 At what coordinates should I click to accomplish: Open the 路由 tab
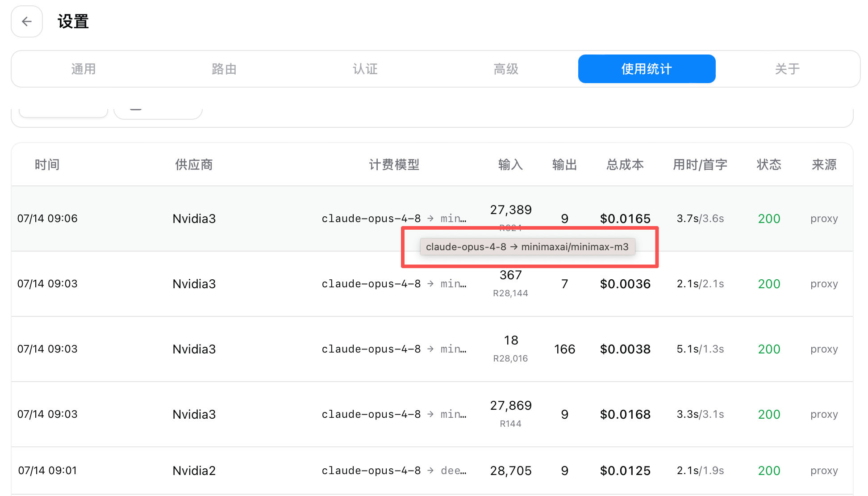224,69
